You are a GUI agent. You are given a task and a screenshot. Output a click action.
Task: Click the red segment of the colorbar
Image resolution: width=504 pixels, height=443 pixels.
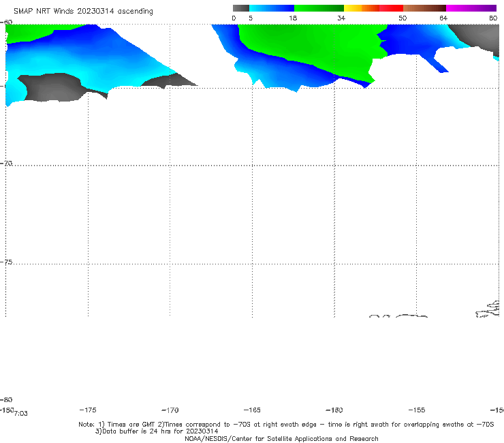coord(391,8)
